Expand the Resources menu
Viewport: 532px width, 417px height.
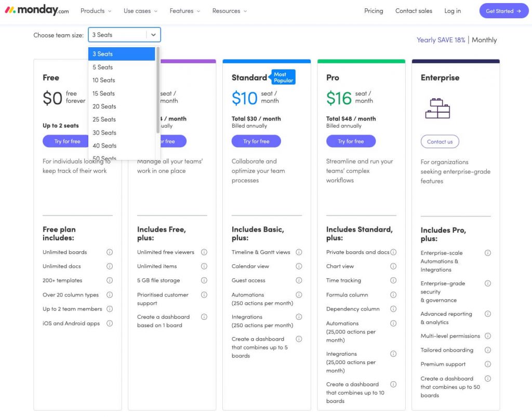[x=230, y=11]
